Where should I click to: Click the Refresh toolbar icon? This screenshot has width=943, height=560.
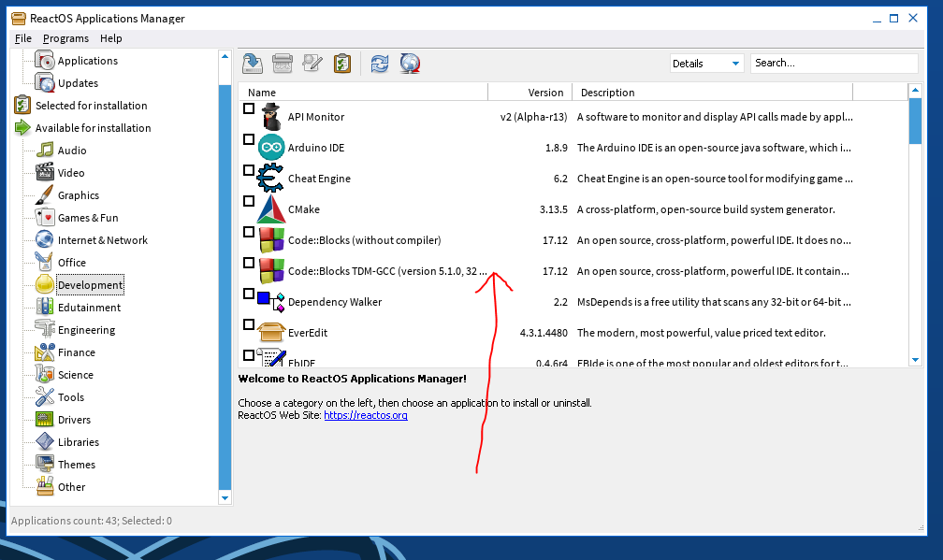[x=380, y=63]
